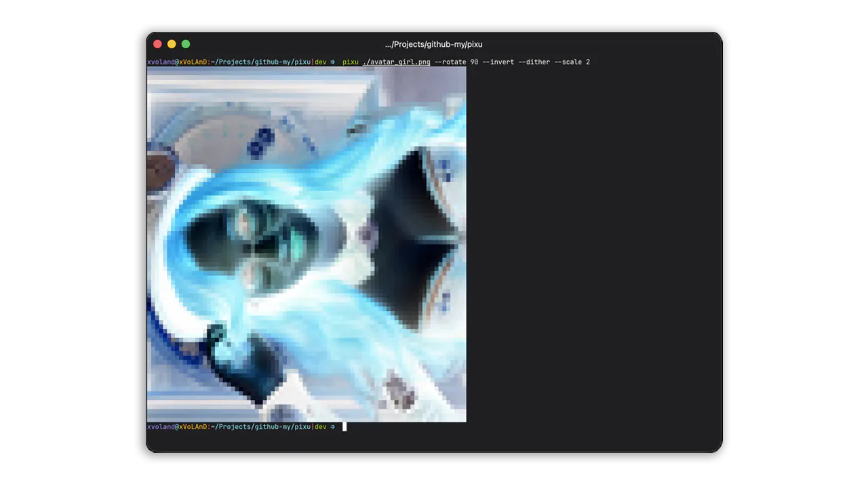Click the './avatar_girl.png' file argument
The image size is (868, 488).
397,62
